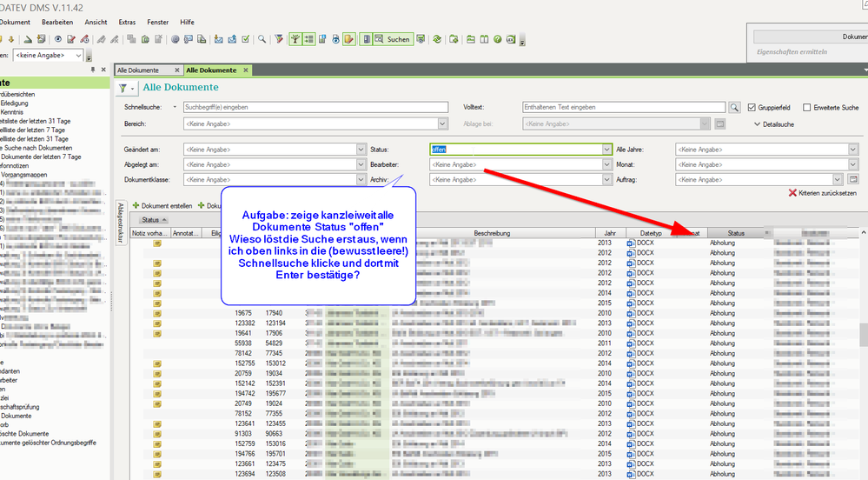This screenshot has width=868, height=480.
Task: Click the open book icon in toolbar
Action: tap(484, 39)
